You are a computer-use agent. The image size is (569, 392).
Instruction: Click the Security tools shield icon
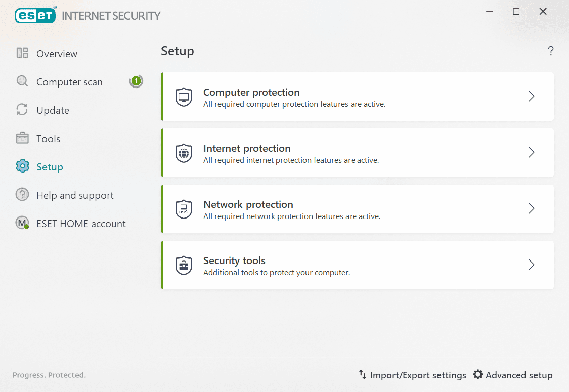pos(183,265)
